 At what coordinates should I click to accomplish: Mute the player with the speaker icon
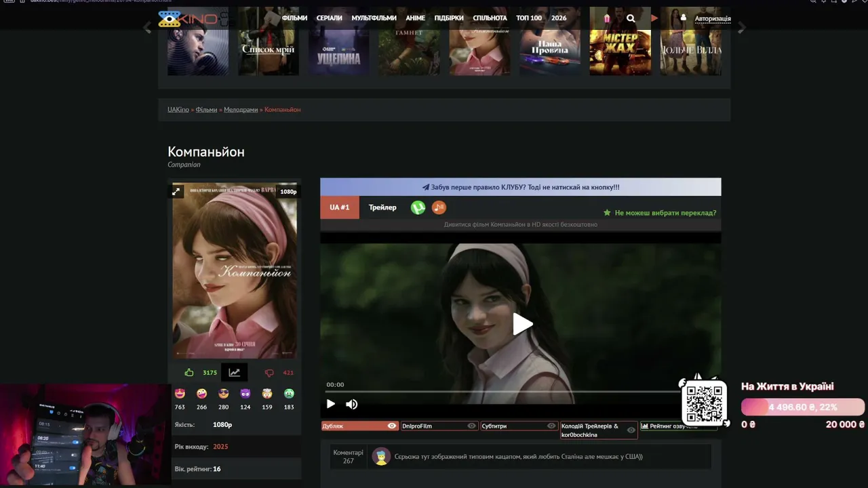tap(351, 404)
